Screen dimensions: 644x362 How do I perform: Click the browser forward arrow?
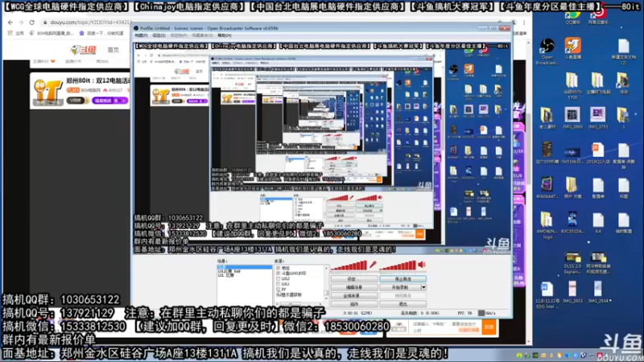click(21, 23)
